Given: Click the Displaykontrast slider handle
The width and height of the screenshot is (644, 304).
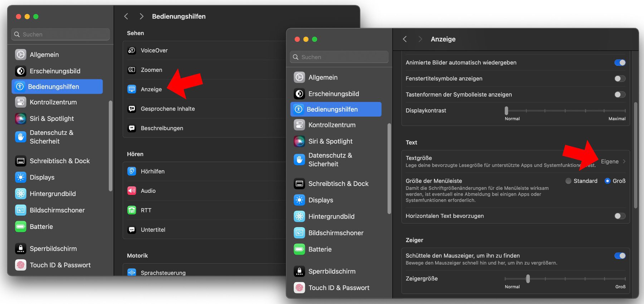Looking at the screenshot, I should click(506, 111).
